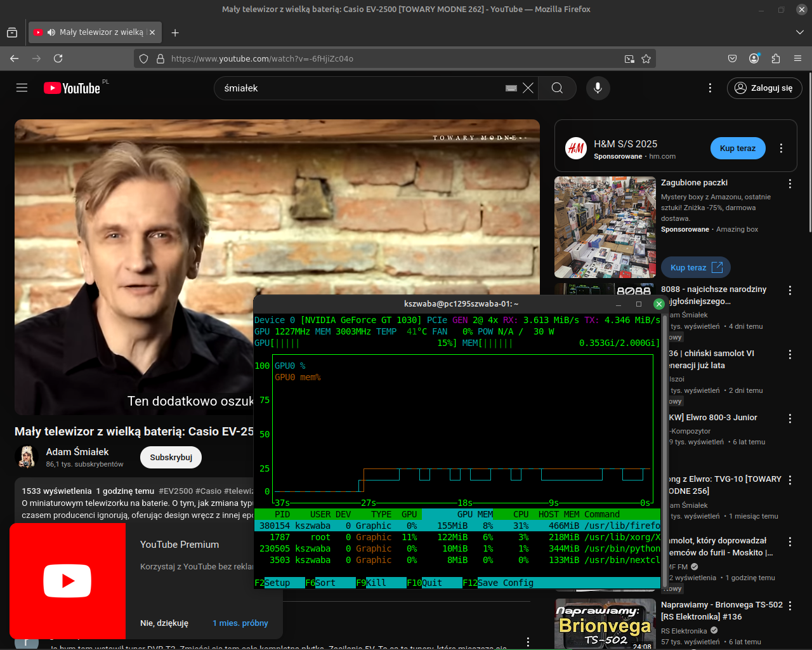Open options for Elwro 800-3 Junior video
Image resolution: width=812 pixels, height=650 pixels.
coord(790,418)
